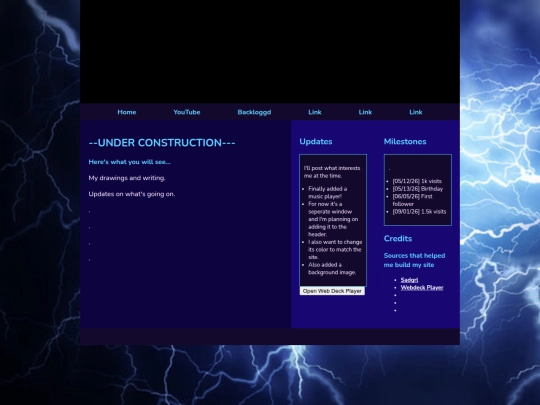Click the Updates heading

tap(316, 142)
